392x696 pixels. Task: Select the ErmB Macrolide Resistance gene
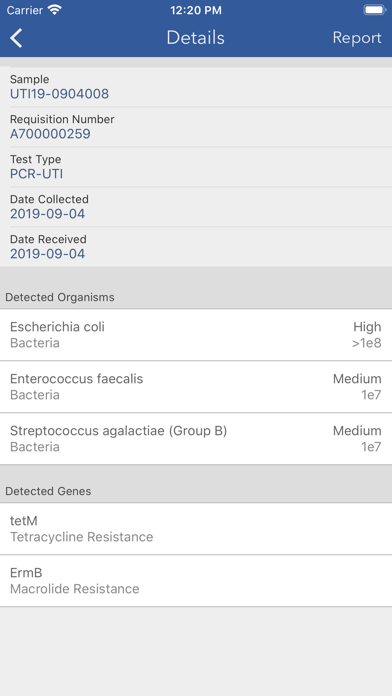click(196, 581)
